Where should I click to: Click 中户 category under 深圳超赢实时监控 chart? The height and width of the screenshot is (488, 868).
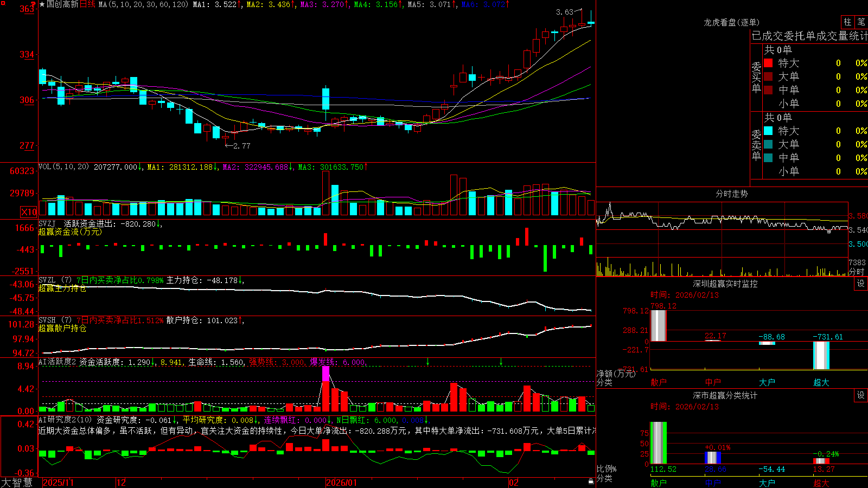[x=713, y=382]
